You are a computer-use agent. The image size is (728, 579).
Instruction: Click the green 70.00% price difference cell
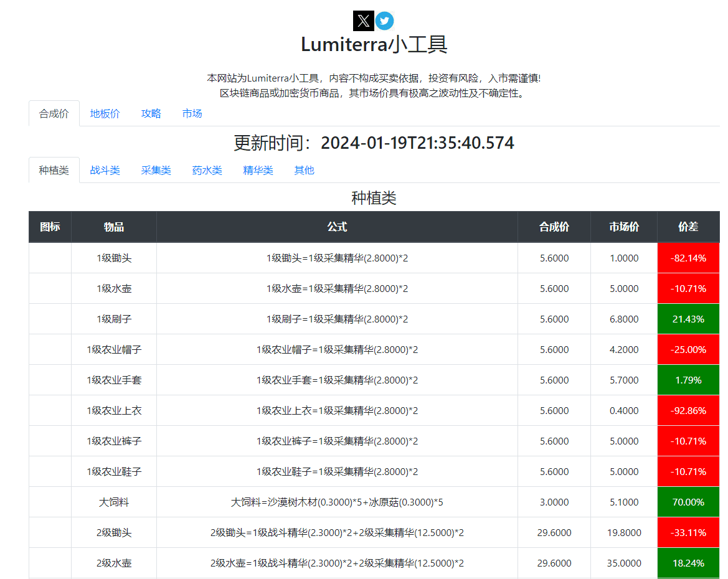(688, 502)
